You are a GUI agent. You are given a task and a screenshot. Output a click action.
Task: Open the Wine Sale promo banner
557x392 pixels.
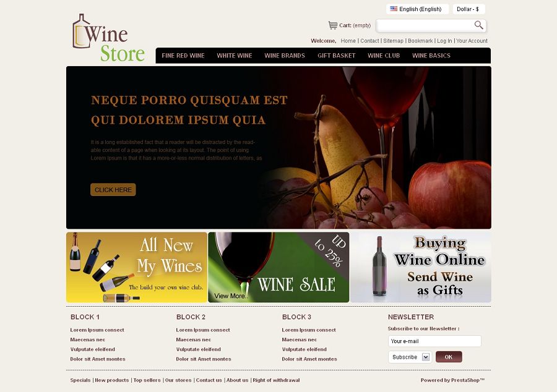point(278,267)
